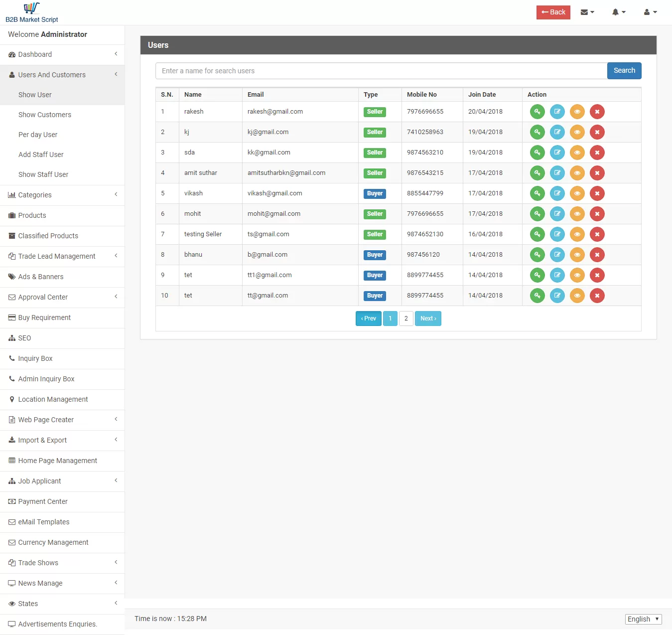Click the green key icon for tt1@gmail.com
The height and width of the screenshot is (635, 672).
pyautogui.click(x=538, y=275)
